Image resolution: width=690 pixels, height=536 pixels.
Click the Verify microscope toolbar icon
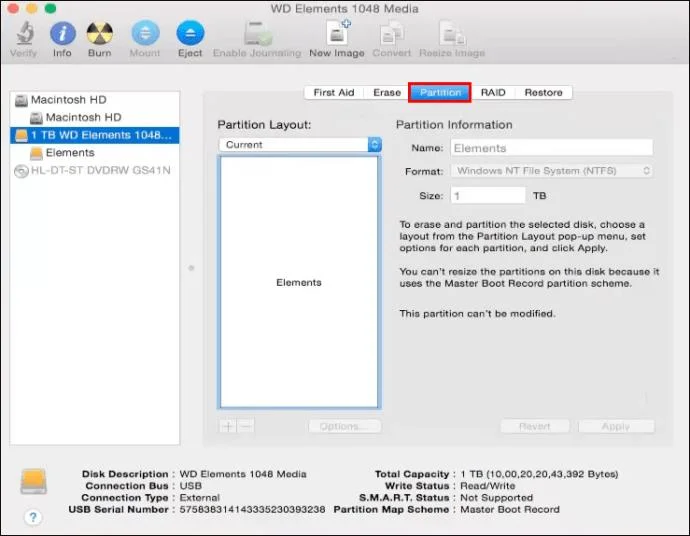[x=24, y=33]
